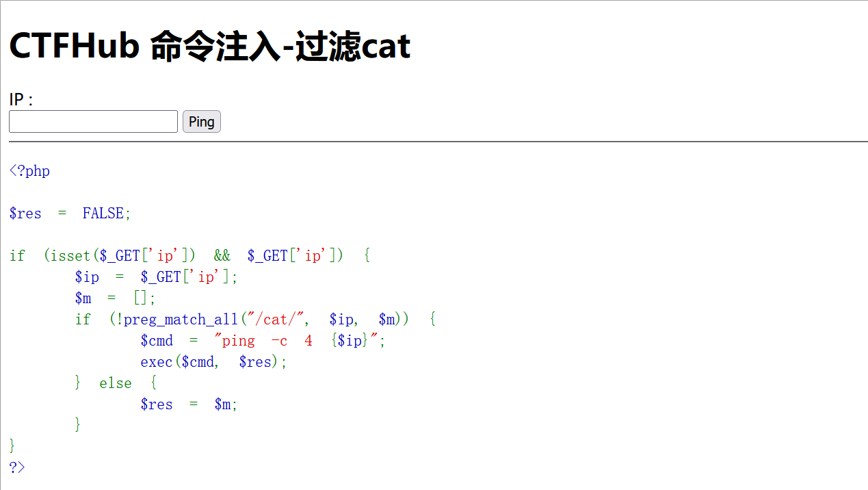Click the 'IP :' label
This screenshot has height=490, width=868.
[x=22, y=100]
